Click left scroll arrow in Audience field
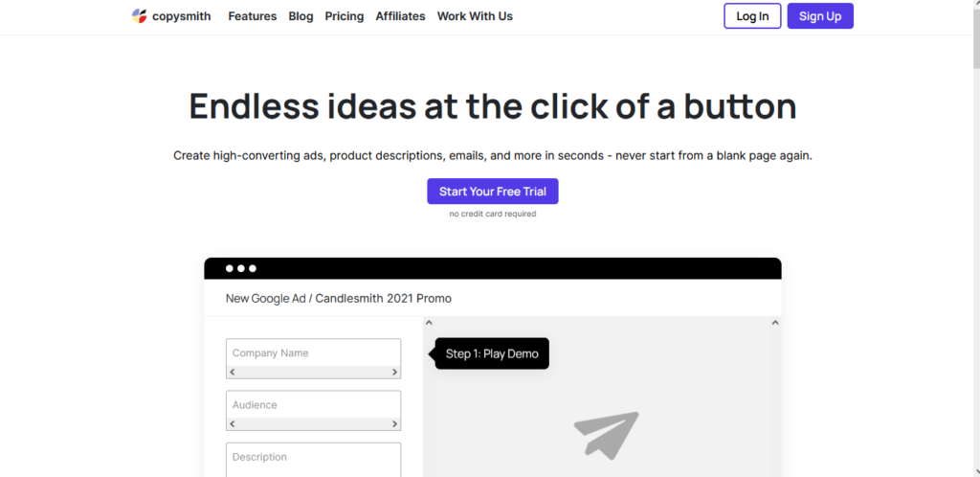The height and width of the screenshot is (477, 980). click(232, 423)
